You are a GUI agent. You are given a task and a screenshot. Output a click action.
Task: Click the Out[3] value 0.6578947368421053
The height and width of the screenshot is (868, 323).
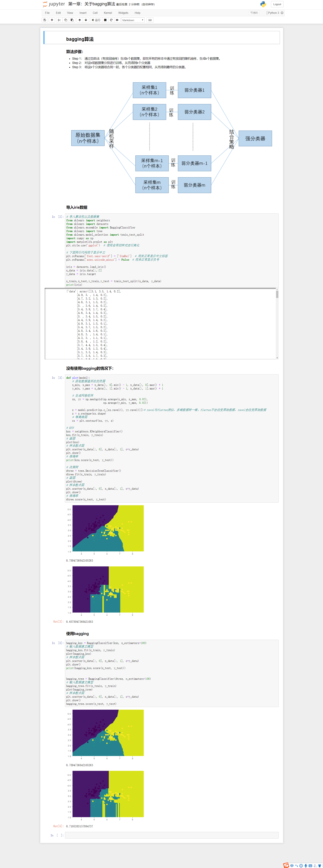[80, 622]
